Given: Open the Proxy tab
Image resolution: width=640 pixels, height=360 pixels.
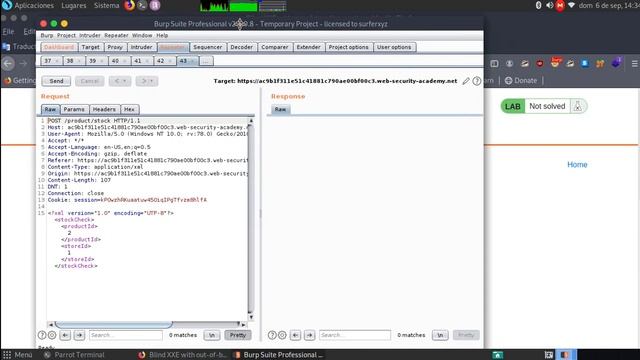Looking at the screenshot, I should 115,47.
